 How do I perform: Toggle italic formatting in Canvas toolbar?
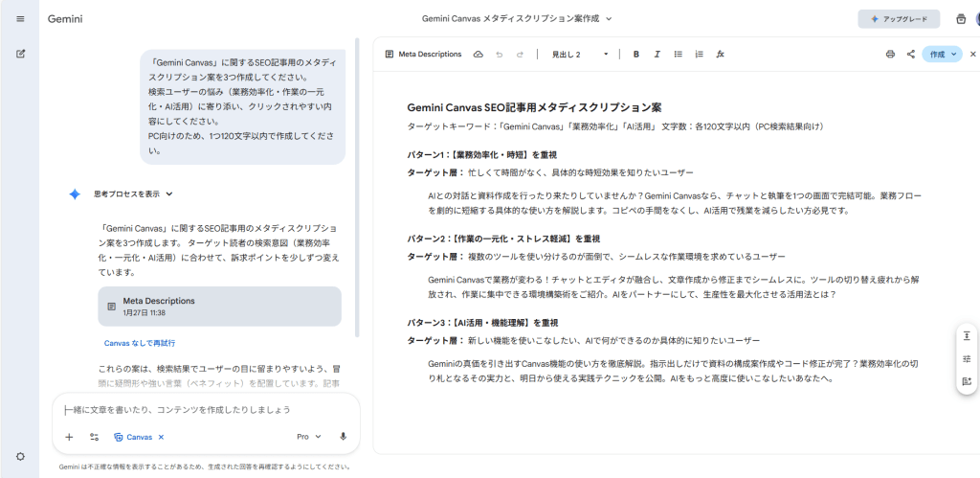657,55
